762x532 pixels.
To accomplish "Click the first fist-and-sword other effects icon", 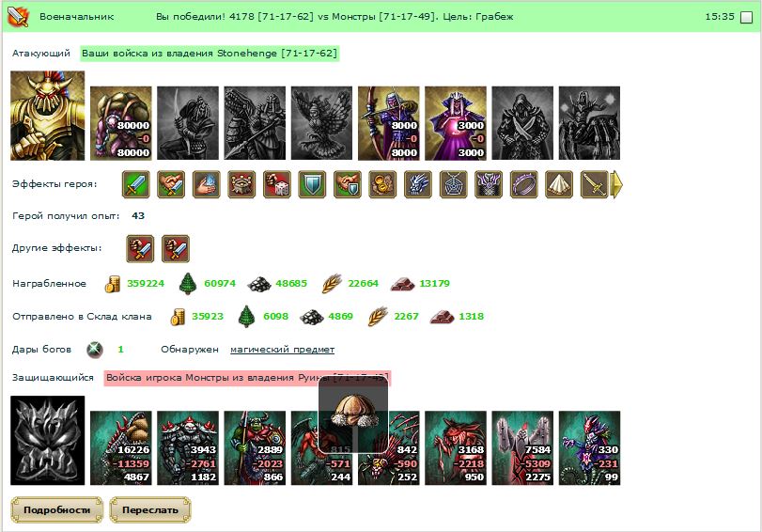I will (x=140, y=248).
